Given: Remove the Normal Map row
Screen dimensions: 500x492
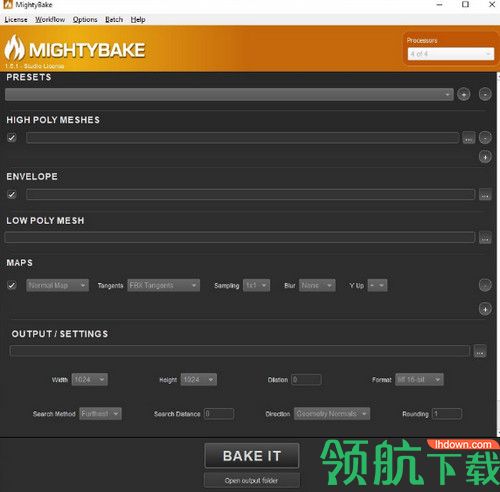Looking at the screenshot, I should [485, 285].
